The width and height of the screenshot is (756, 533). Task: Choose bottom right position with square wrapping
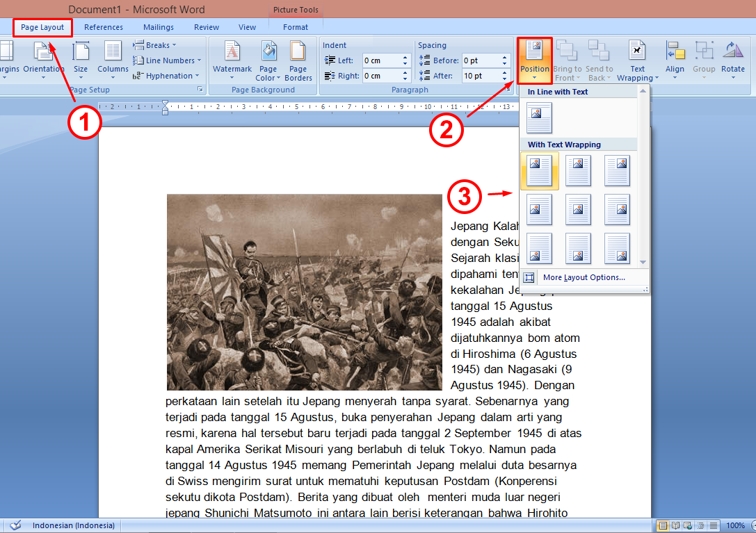pos(617,249)
